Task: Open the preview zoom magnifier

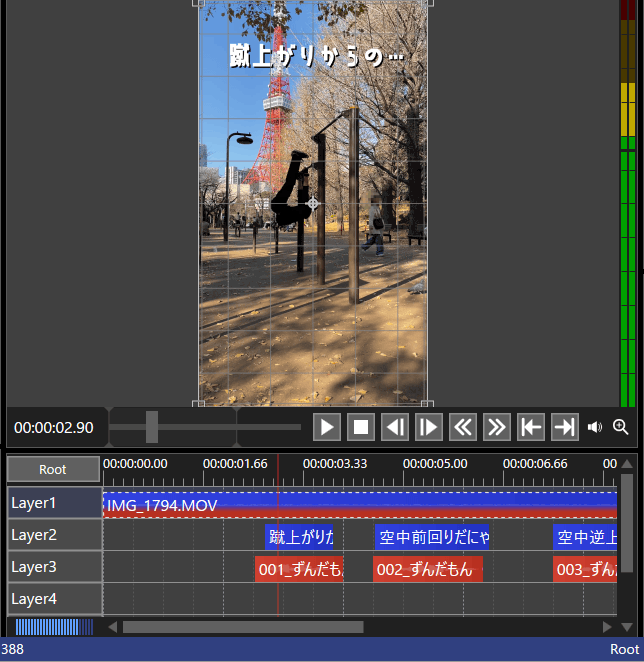Action: point(621,428)
